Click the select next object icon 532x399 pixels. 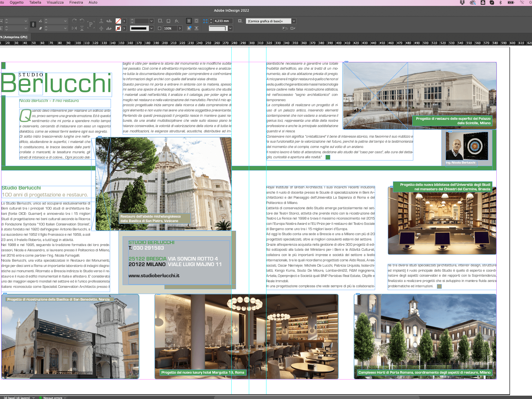coord(109,28)
